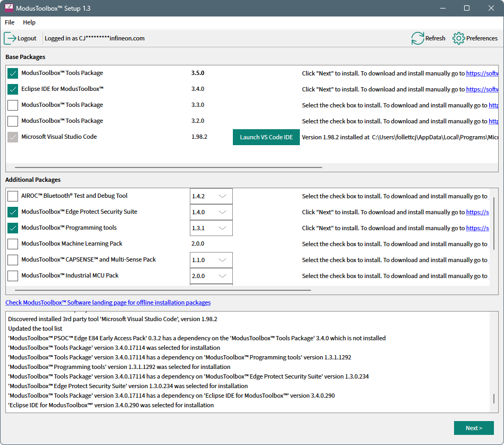Uncheck ModusToolbox Tools Package 3.5.0
The height and width of the screenshot is (445, 504).
coord(13,73)
